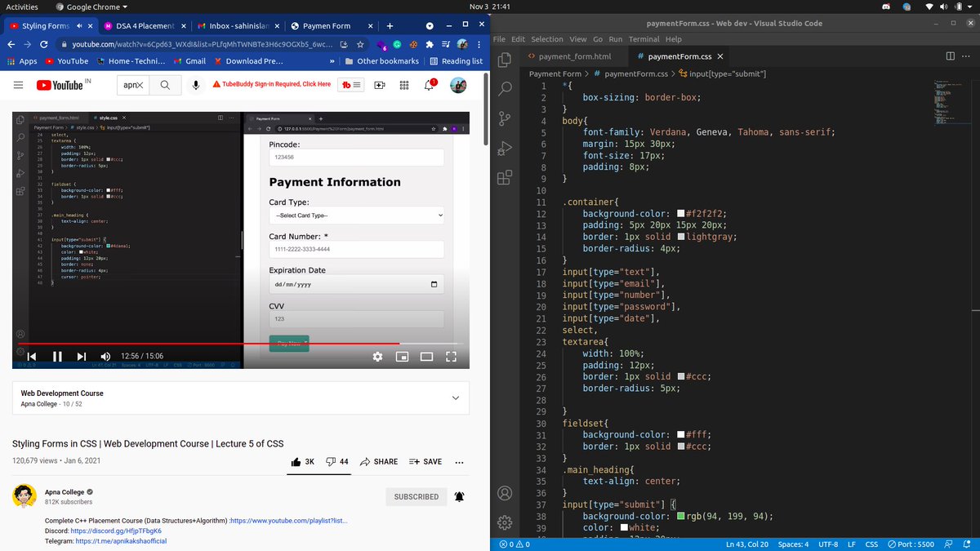980x551 pixels.
Task: Click the rgb(94, 199, 94) color swatch
Action: pos(680,516)
